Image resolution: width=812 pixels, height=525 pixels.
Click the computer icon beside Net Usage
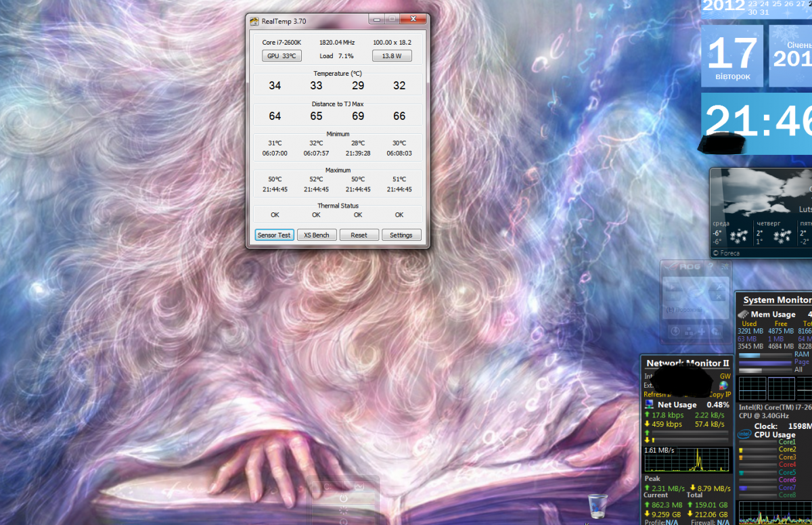[650, 405]
